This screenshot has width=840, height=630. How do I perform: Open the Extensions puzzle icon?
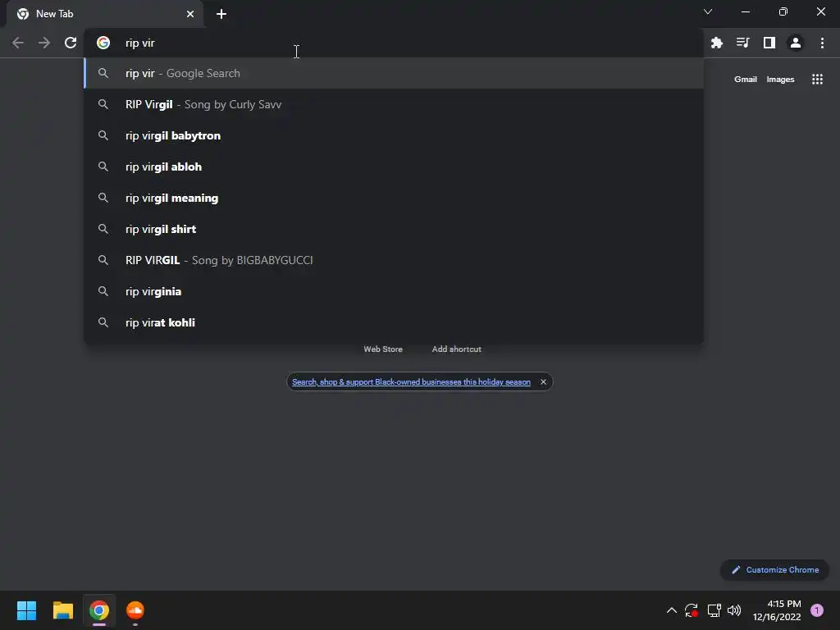(717, 43)
